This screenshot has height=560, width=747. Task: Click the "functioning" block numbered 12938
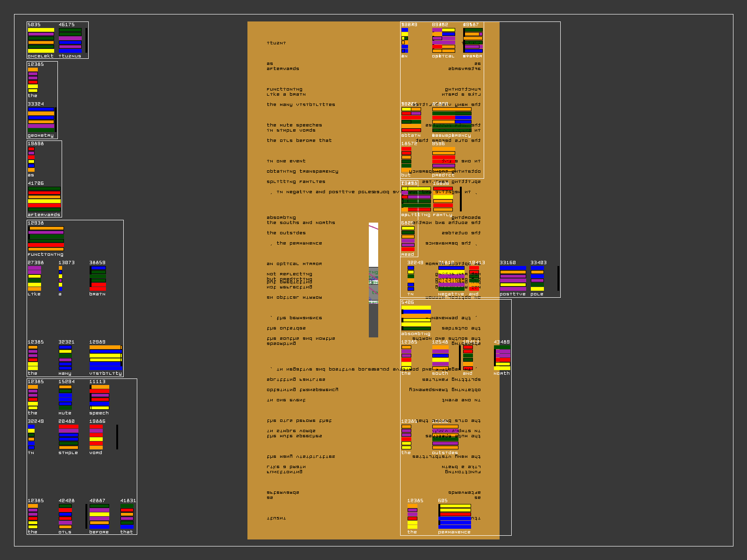tap(46, 238)
